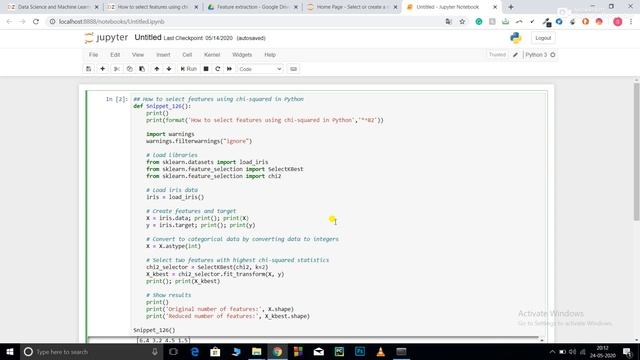
Task: Click the Logout button
Action: point(543,38)
